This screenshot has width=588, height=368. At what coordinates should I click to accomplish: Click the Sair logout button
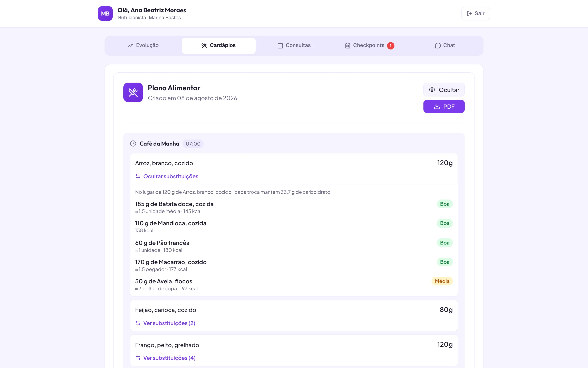(476, 14)
